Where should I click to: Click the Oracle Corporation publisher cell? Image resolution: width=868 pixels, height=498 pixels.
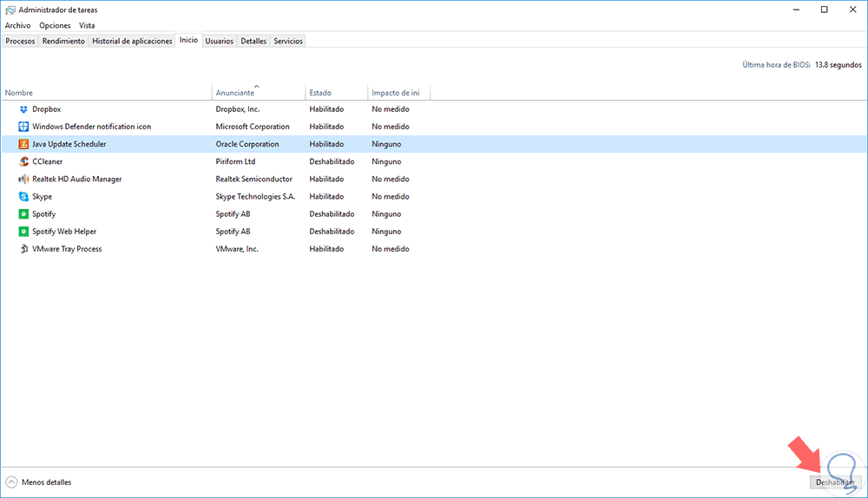(247, 144)
